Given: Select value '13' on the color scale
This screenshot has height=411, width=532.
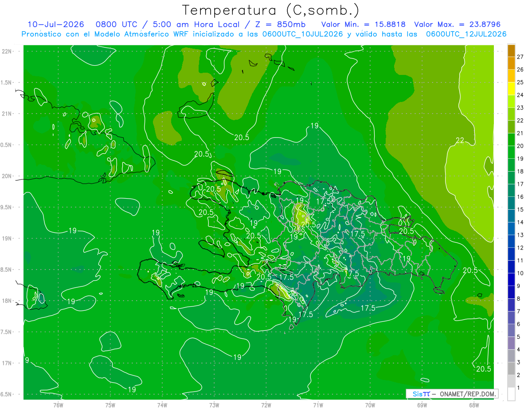Looking at the screenshot, I should pyautogui.click(x=520, y=235).
